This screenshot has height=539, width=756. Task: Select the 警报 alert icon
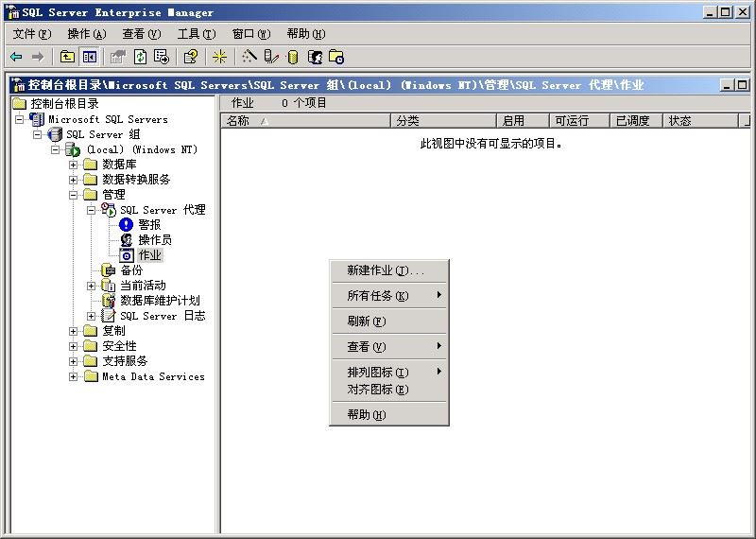pyautogui.click(x=126, y=225)
